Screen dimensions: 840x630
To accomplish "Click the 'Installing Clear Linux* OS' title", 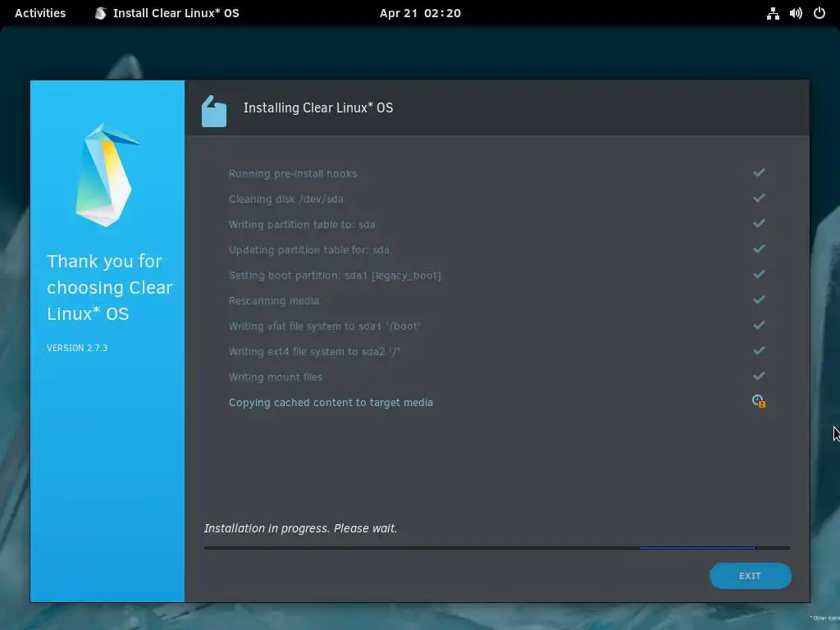I will (x=318, y=107).
